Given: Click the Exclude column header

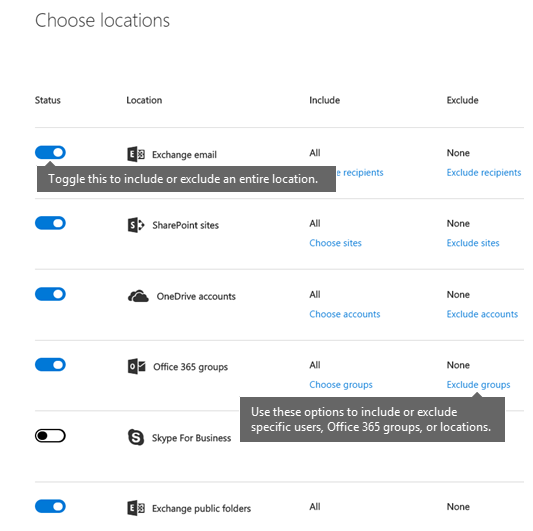Looking at the screenshot, I should (x=462, y=100).
